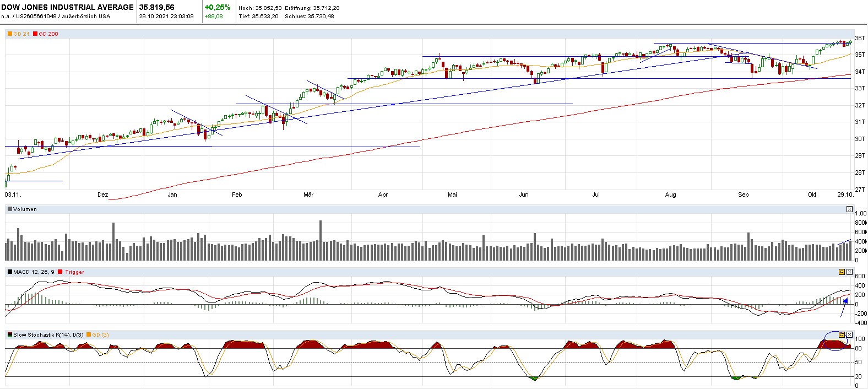Click the Jan month axis label
The width and height of the screenshot is (868, 389).
tap(172, 195)
